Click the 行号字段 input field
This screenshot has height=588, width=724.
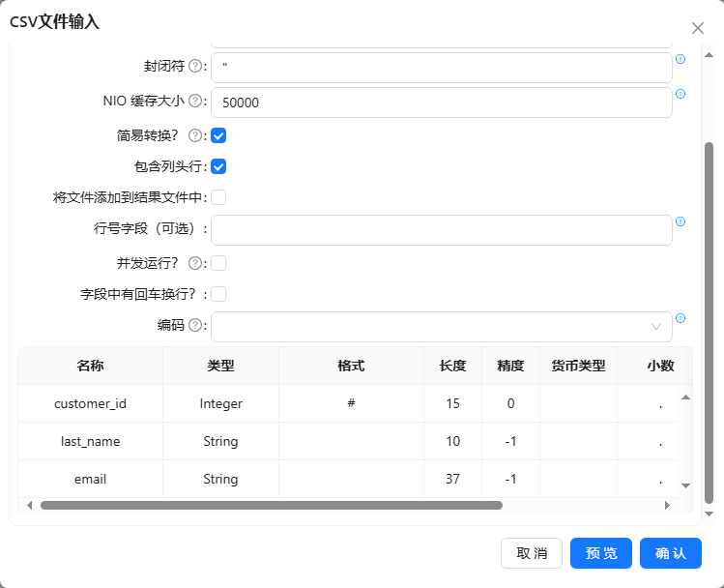coord(441,230)
